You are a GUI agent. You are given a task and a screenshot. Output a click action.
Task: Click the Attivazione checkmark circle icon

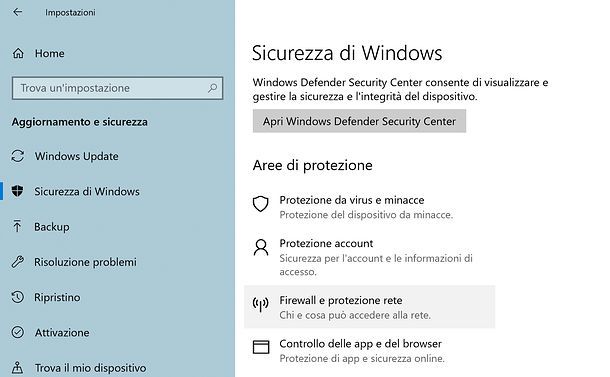(18, 332)
